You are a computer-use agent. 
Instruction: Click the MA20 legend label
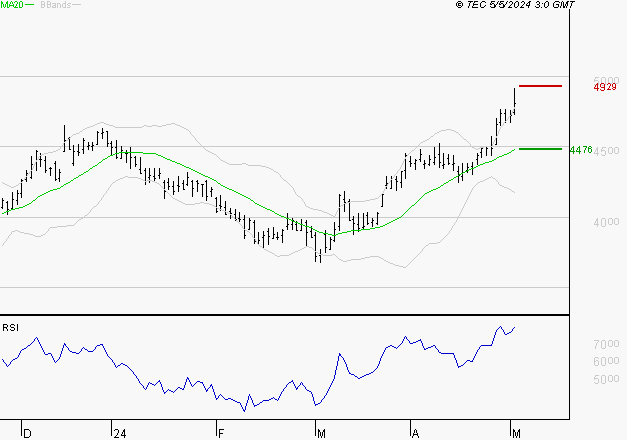point(11,5)
